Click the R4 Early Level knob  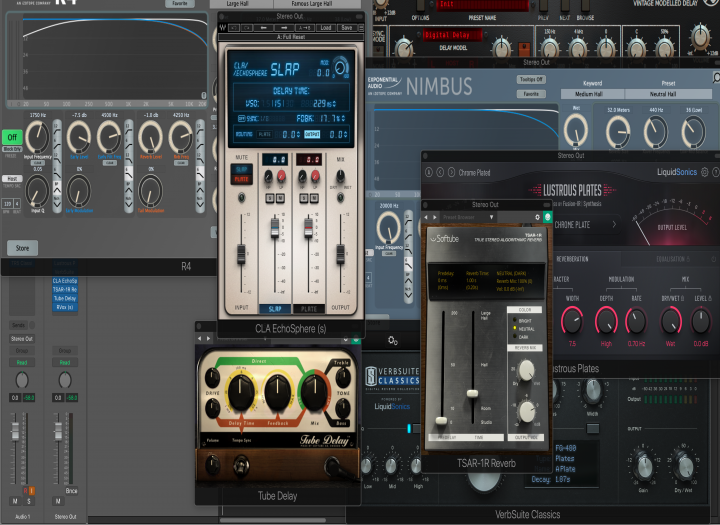click(79, 137)
